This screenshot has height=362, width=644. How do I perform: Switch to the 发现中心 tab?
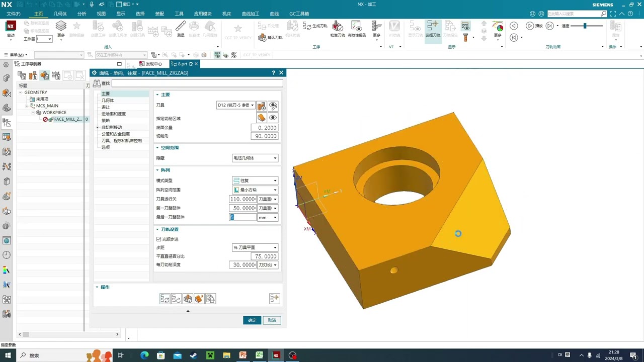click(x=151, y=64)
